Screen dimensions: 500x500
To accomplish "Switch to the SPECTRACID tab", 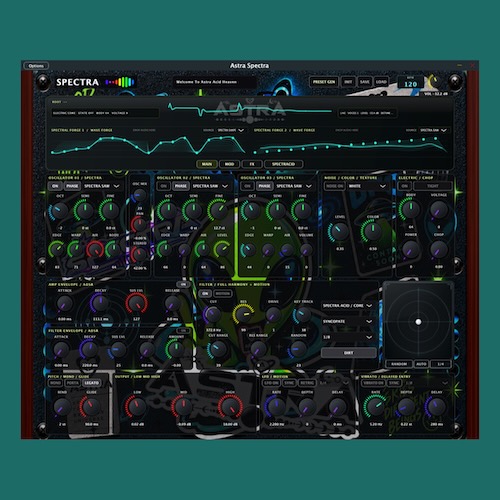I will pos(283,164).
